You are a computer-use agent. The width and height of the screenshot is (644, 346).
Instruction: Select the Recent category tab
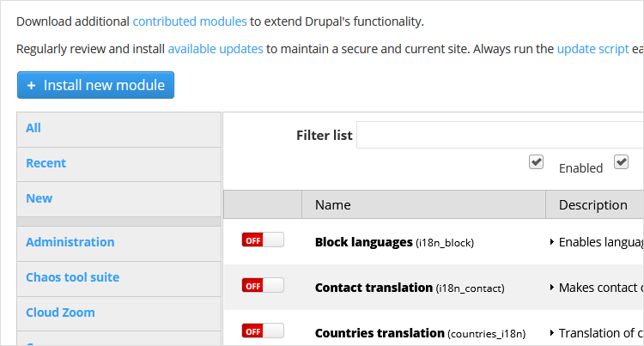click(46, 163)
